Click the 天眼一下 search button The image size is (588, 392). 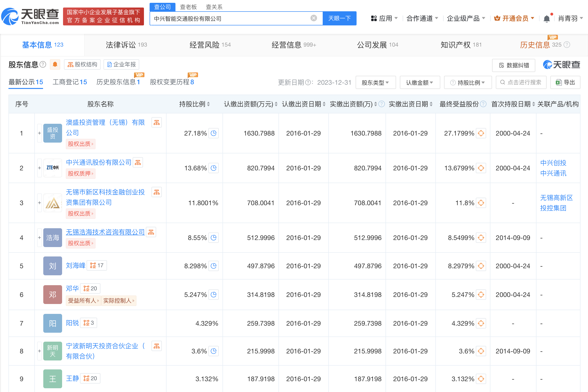[339, 18]
